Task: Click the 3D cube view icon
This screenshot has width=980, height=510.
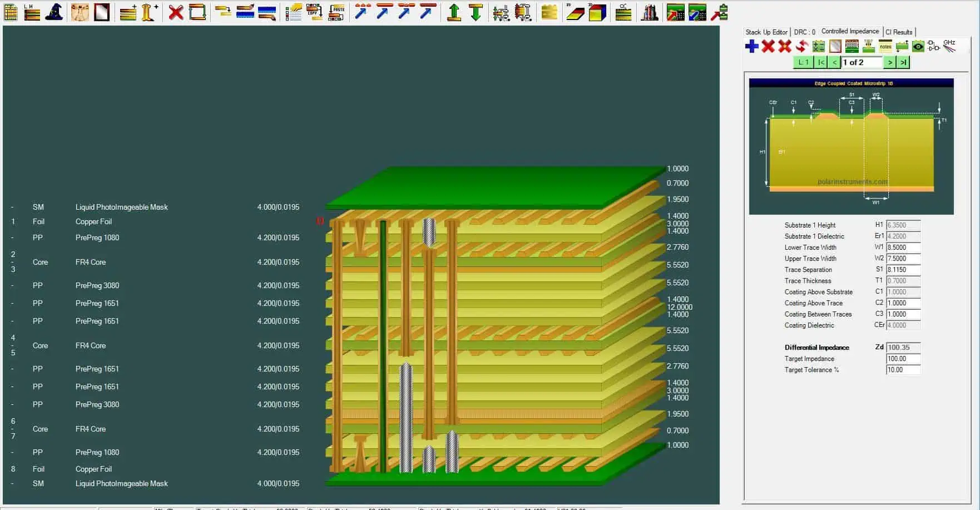Action: (x=597, y=12)
